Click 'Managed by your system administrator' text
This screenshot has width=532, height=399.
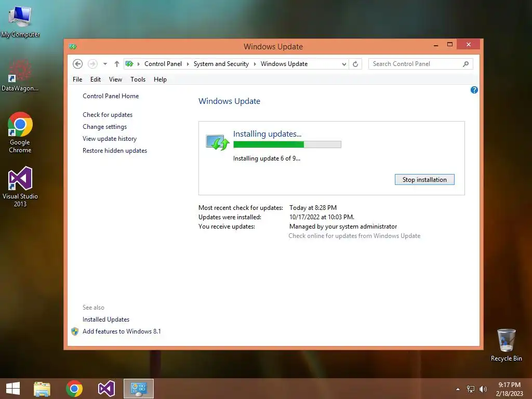343,227
